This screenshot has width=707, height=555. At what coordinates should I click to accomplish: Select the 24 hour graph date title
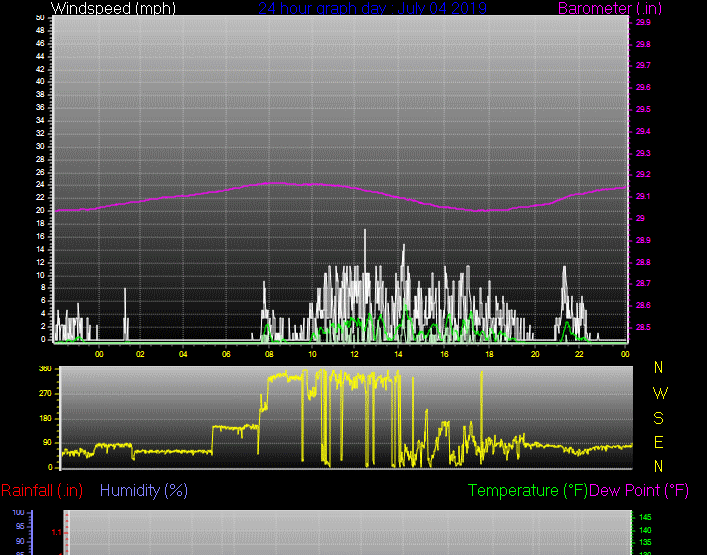(372, 8)
